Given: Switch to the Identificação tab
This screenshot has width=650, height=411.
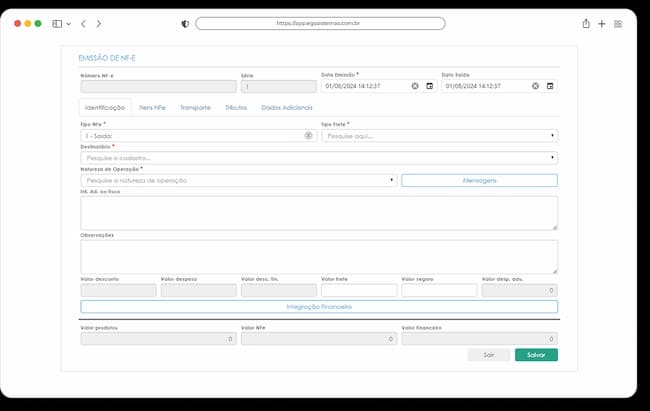Looking at the screenshot, I should click(x=105, y=107).
